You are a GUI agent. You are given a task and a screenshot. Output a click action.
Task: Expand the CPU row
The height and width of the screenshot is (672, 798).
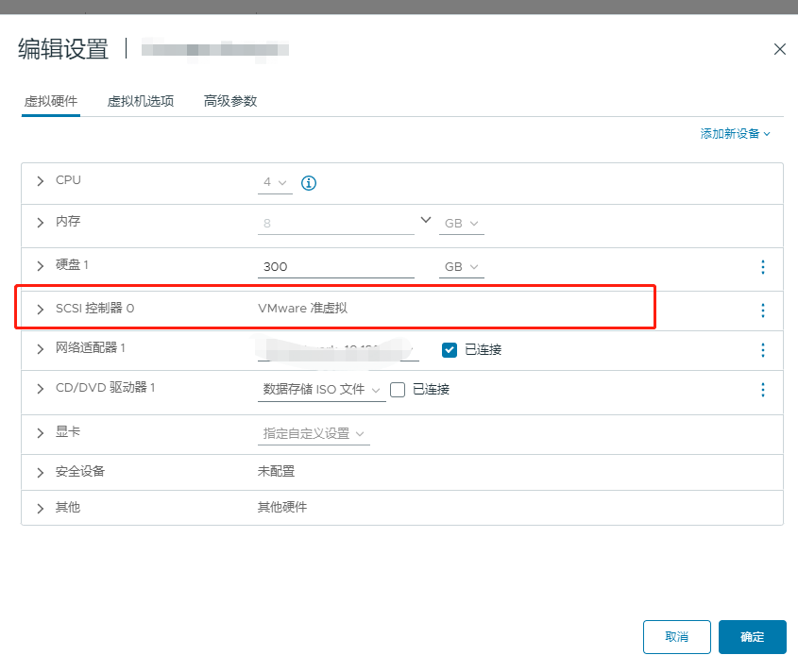click(41, 181)
